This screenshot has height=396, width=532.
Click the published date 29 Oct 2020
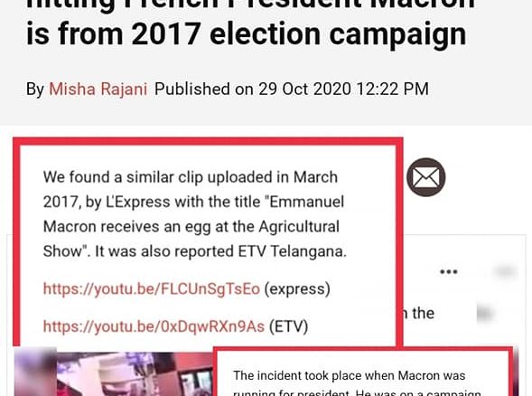click(x=304, y=90)
